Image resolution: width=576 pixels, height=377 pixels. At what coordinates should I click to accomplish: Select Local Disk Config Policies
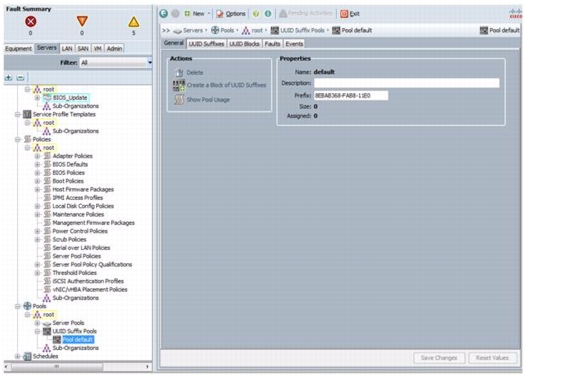click(x=83, y=206)
